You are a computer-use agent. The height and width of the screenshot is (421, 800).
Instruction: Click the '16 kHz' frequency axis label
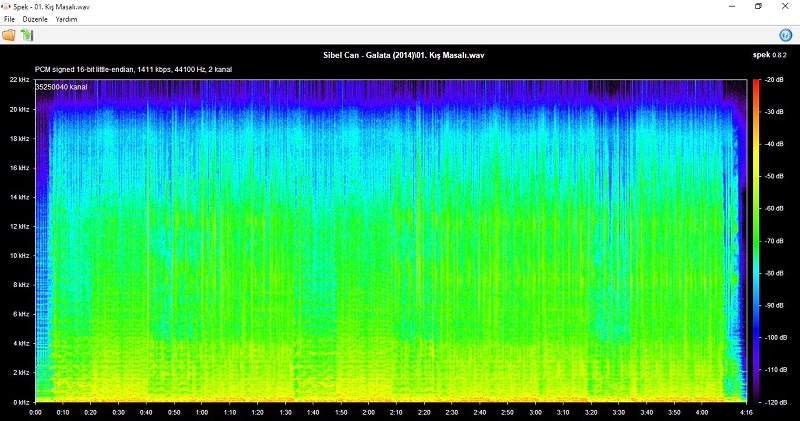click(x=19, y=167)
